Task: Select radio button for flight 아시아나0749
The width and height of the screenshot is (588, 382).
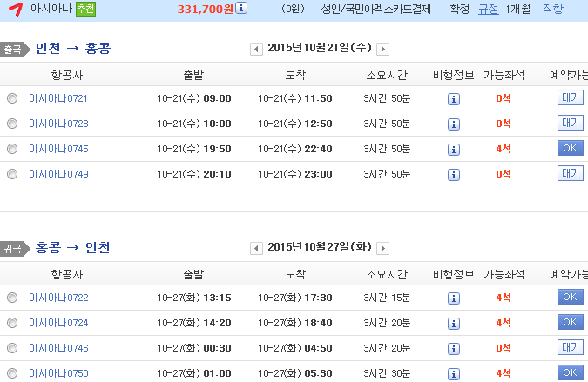Action: 12,174
